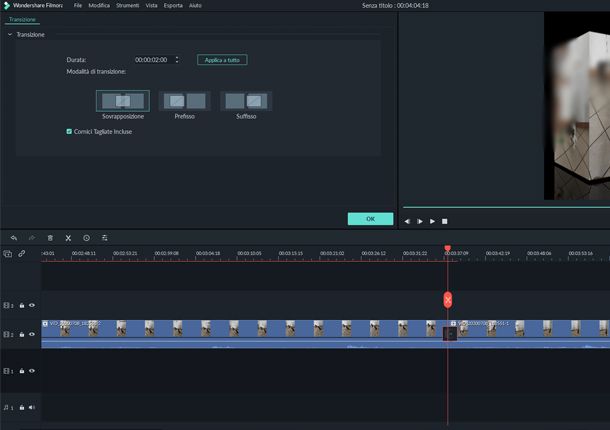
Task: Select Sovrapposizione transition mode
Action: [x=123, y=101]
